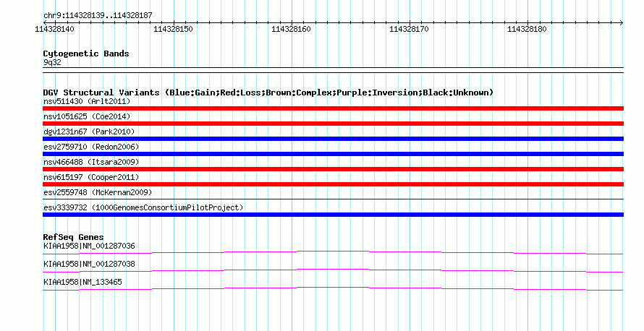Screen dimensions: 644x331
Task: Open gene label KIAA1958|NM_133465
Action: pos(82,282)
